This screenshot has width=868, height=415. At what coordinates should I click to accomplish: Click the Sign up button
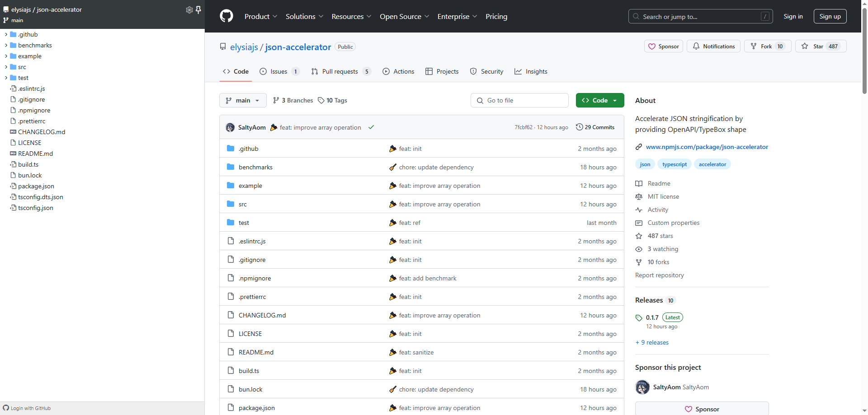coord(830,16)
